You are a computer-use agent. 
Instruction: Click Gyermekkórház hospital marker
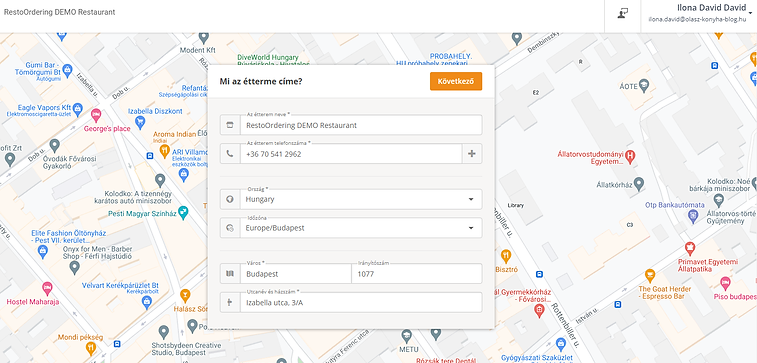click(540, 311)
